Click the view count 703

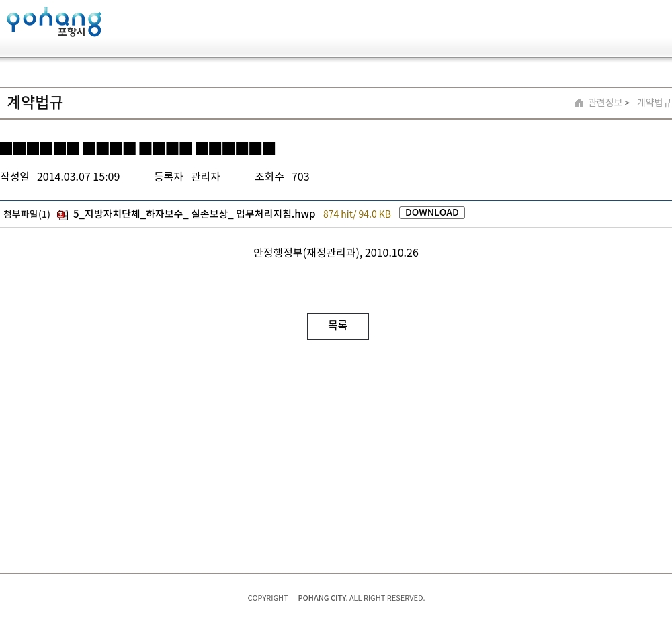[x=300, y=177]
